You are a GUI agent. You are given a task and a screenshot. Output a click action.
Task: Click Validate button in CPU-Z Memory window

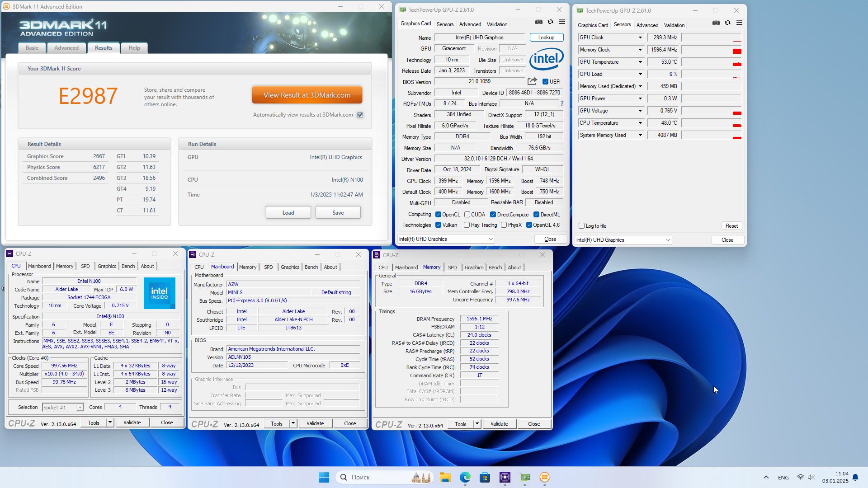(499, 424)
